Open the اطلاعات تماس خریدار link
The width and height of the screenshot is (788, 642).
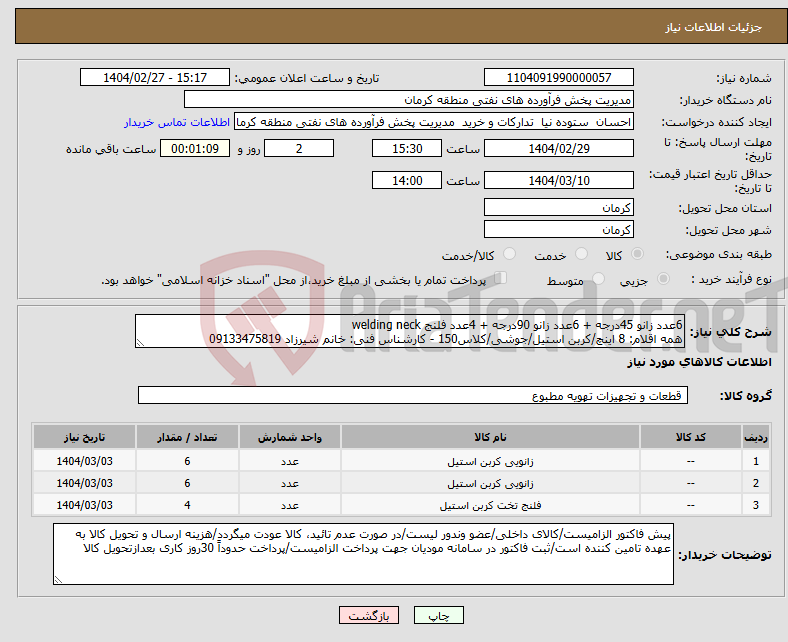(177, 122)
